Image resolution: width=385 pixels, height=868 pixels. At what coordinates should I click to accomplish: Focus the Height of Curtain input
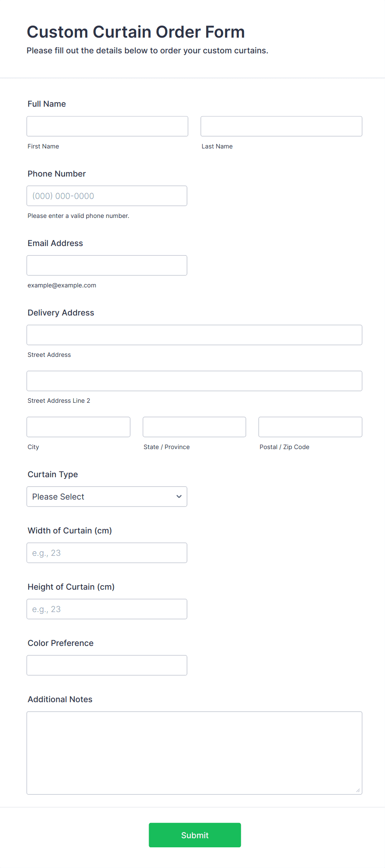pos(107,609)
